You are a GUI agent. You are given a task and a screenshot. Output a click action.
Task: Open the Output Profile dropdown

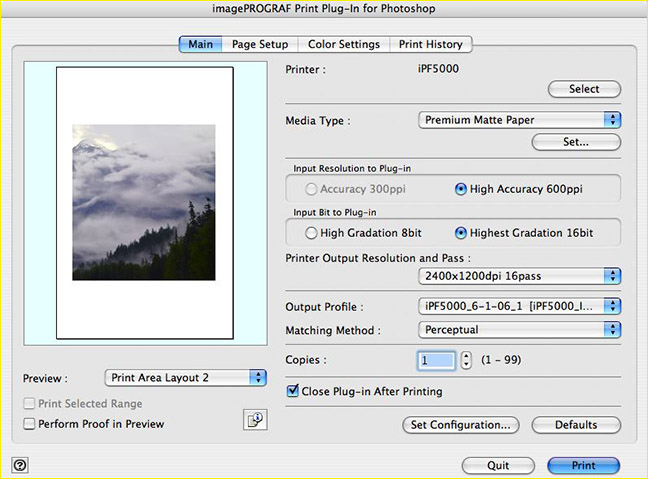pos(519,306)
